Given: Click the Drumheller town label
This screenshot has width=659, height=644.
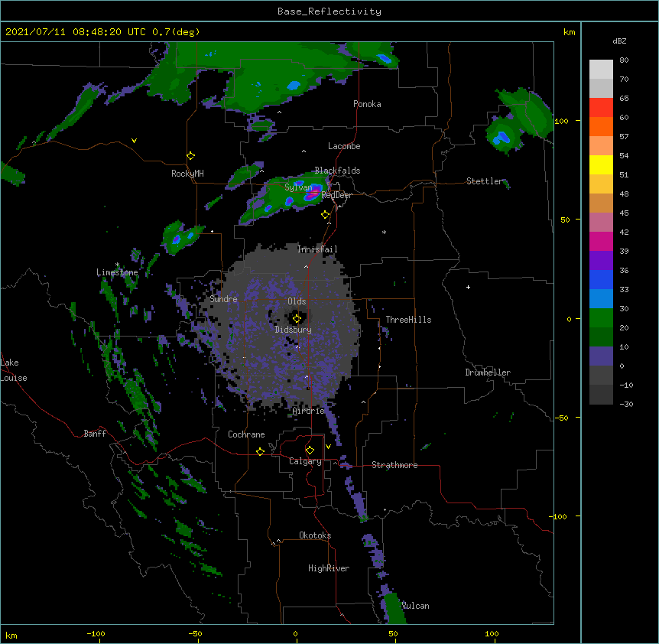Looking at the screenshot, I should click(488, 372).
